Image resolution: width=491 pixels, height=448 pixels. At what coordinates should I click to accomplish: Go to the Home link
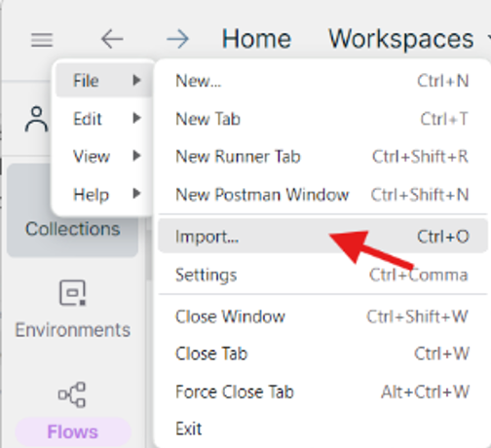click(x=256, y=39)
